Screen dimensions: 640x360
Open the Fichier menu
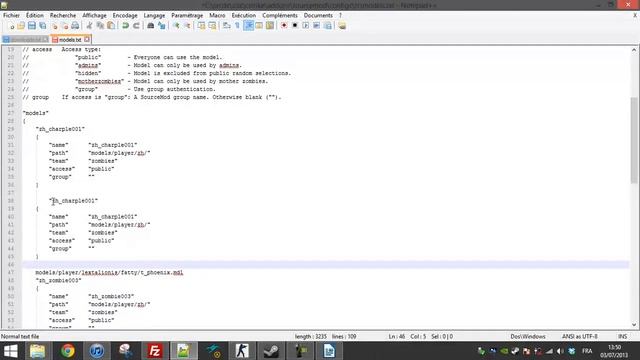11,15
